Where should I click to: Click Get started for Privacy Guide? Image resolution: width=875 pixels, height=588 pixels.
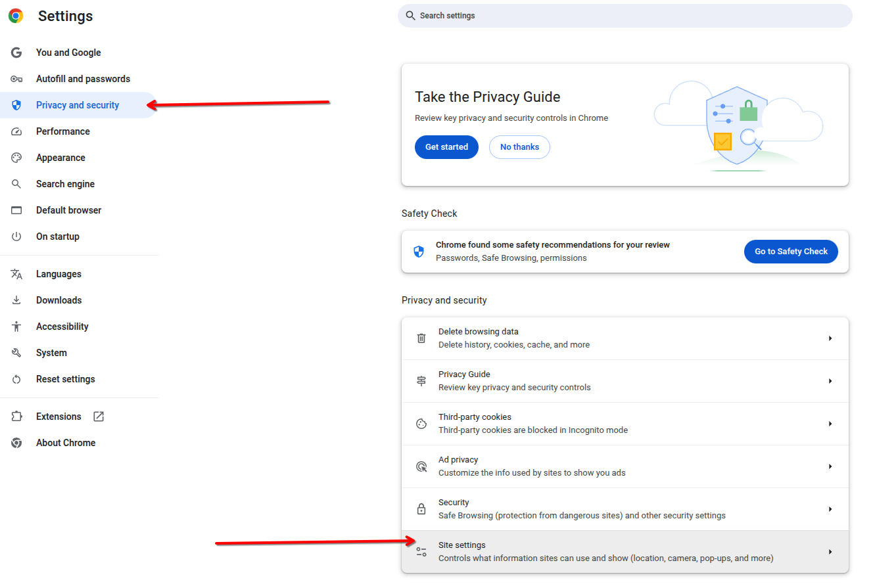[446, 147]
